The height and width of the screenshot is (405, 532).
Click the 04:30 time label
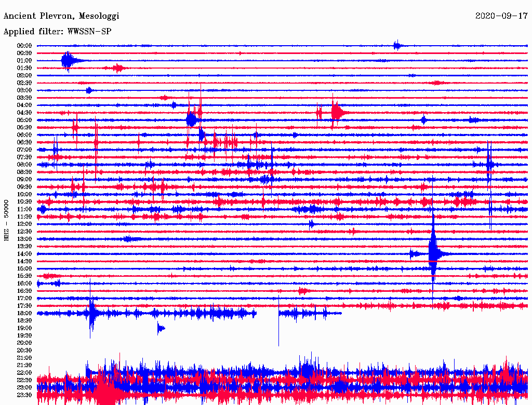(24, 113)
